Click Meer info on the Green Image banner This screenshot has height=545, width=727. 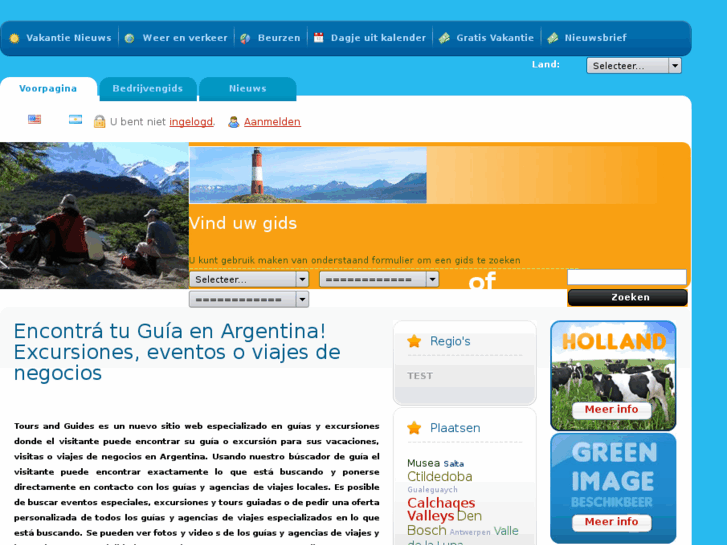(612, 522)
